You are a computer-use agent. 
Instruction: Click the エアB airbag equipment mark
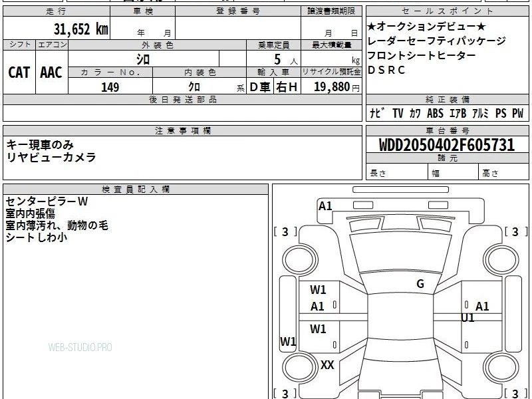458,113
